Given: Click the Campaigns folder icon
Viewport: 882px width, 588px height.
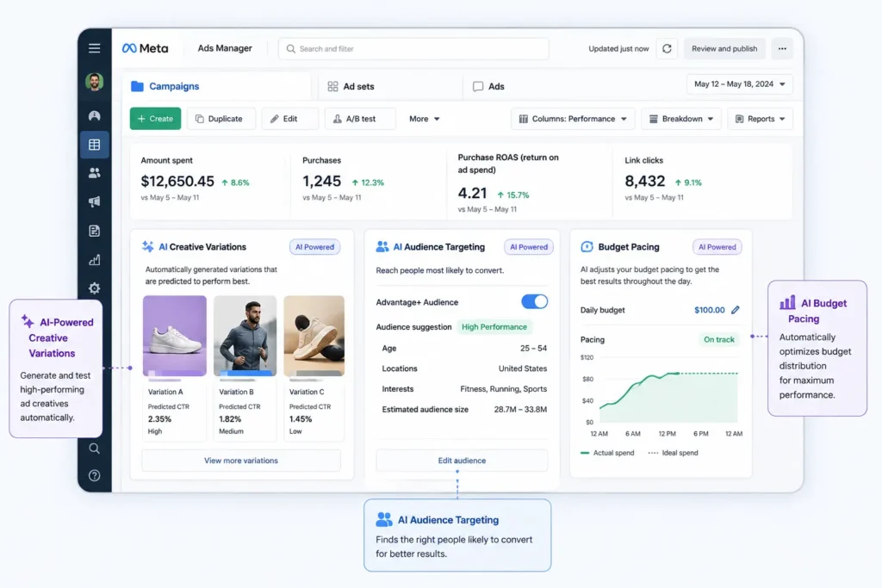Looking at the screenshot, I should coord(137,86).
